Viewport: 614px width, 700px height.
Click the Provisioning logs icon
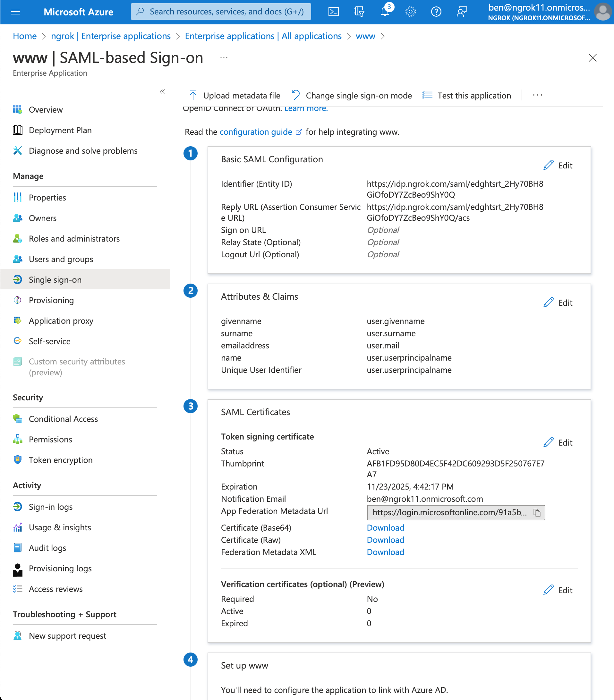(17, 570)
